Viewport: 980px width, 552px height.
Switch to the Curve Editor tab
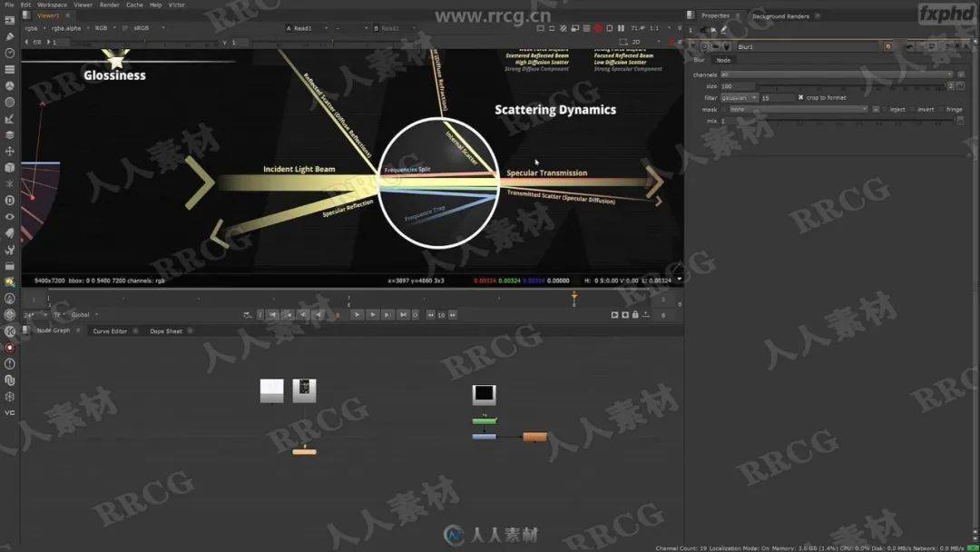[110, 330]
